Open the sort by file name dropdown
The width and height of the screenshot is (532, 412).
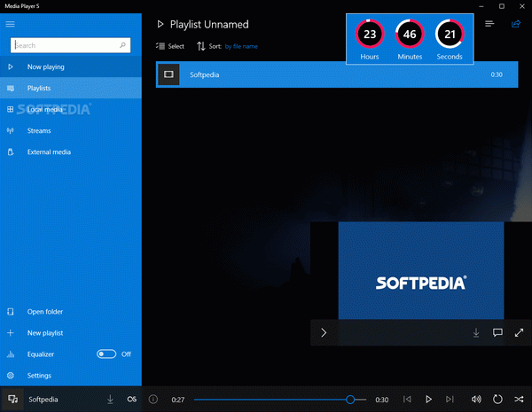click(x=241, y=46)
